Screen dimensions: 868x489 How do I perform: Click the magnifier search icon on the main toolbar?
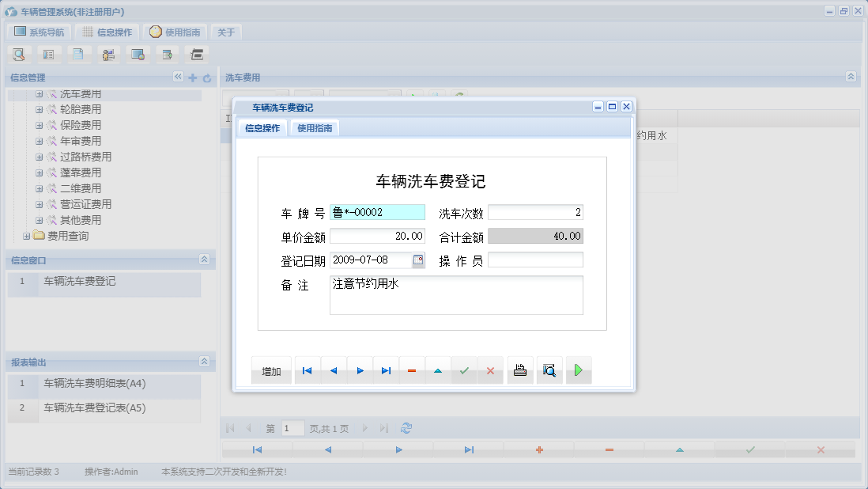pyautogui.click(x=17, y=54)
